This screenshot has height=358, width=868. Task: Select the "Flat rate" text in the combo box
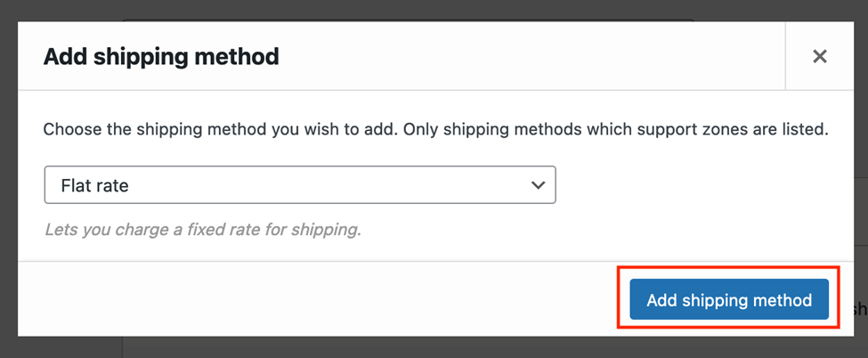click(94, 185)
